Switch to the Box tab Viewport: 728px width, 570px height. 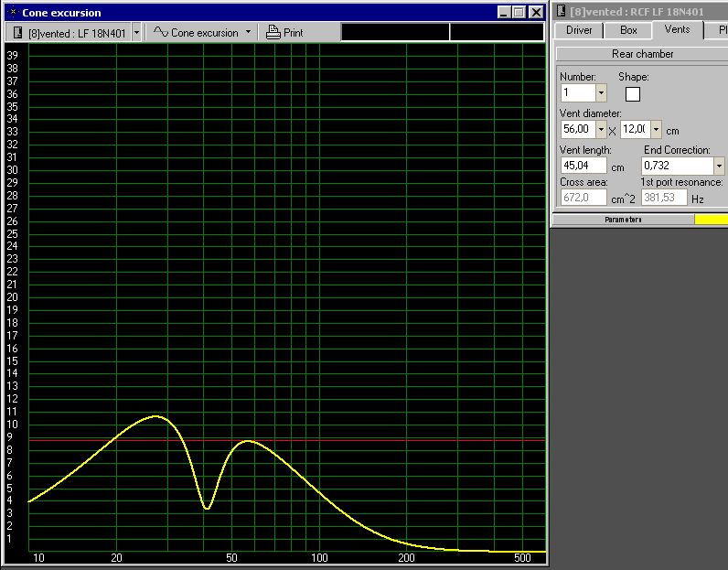coord(628,30)
